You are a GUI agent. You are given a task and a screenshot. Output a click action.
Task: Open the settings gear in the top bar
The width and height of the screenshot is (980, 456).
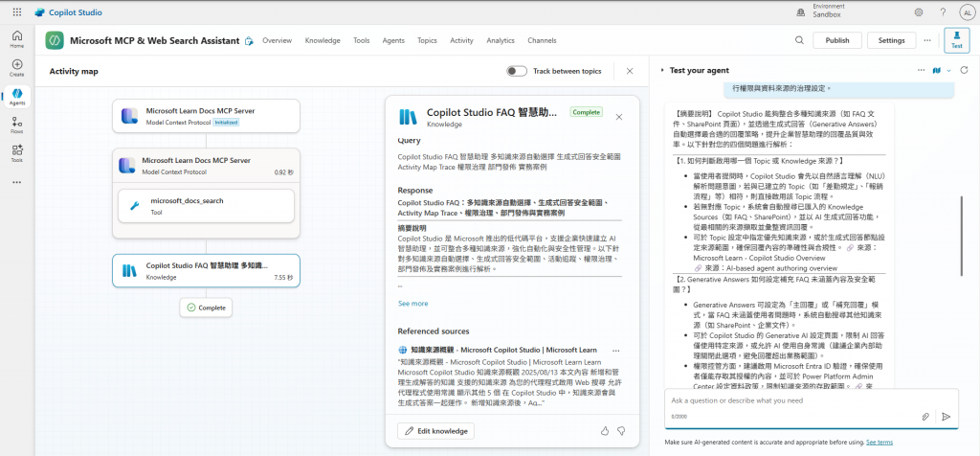tap(919, 11)
